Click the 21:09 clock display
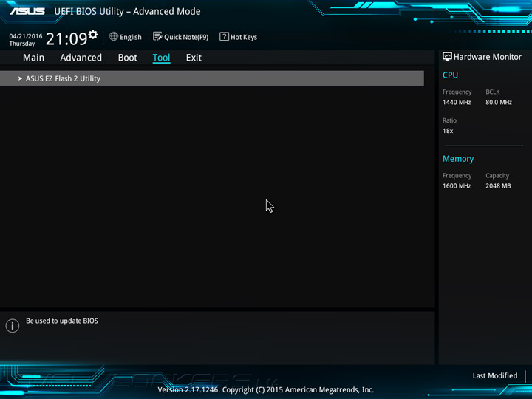The image size is (532, 399). [x=66, y=38]
